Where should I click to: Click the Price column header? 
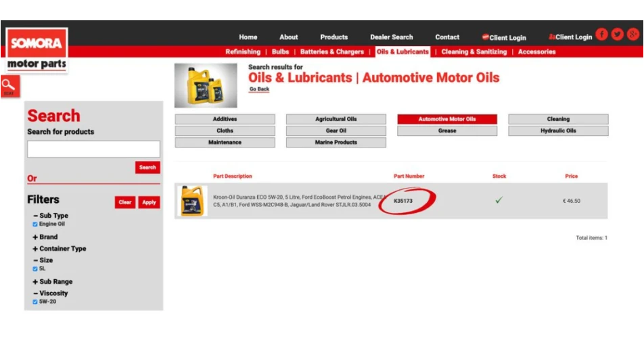pos(572,176)
